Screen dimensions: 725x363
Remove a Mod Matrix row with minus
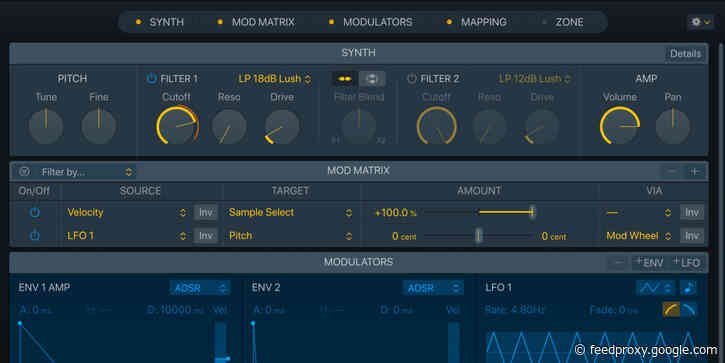pyautogui.click(x=672, y=172)
